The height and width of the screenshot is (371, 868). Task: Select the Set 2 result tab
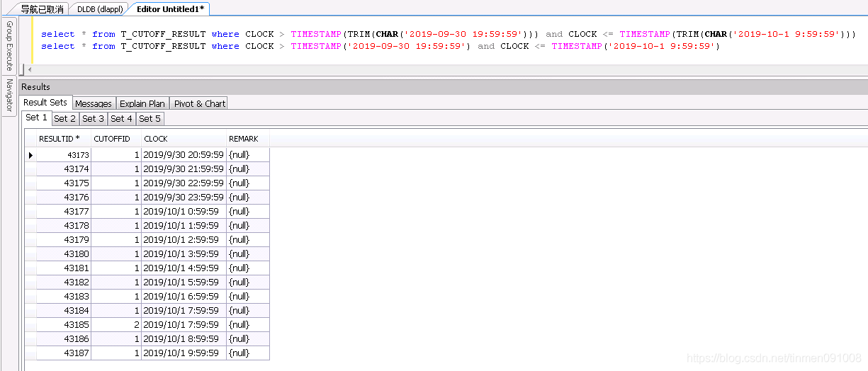point(65,118)
